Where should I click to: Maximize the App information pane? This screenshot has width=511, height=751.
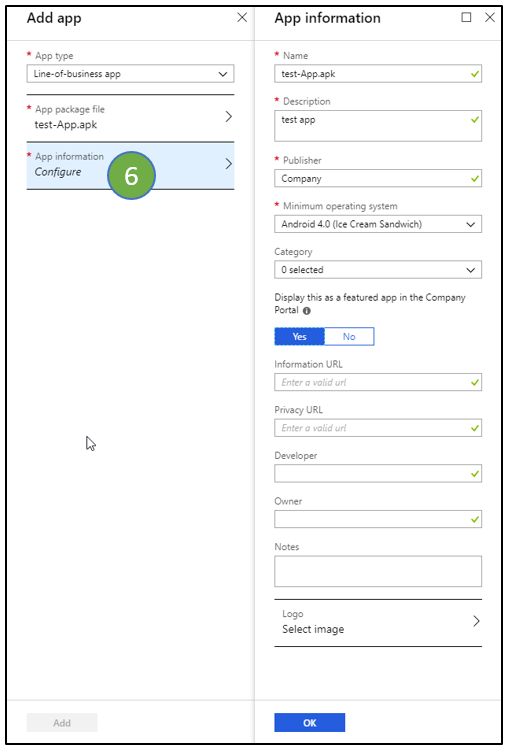[x=466, y=18]
